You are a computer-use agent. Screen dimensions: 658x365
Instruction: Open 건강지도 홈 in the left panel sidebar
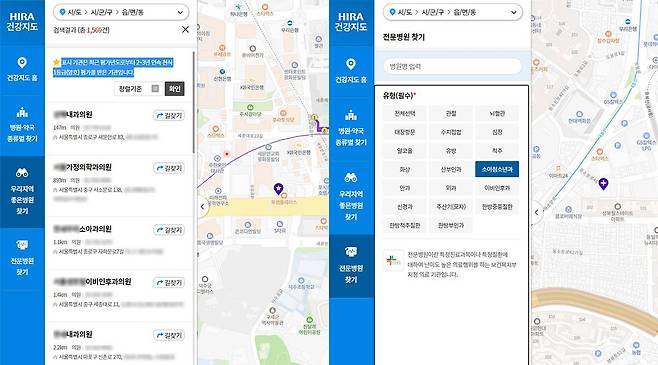click(x=22, y=70)
